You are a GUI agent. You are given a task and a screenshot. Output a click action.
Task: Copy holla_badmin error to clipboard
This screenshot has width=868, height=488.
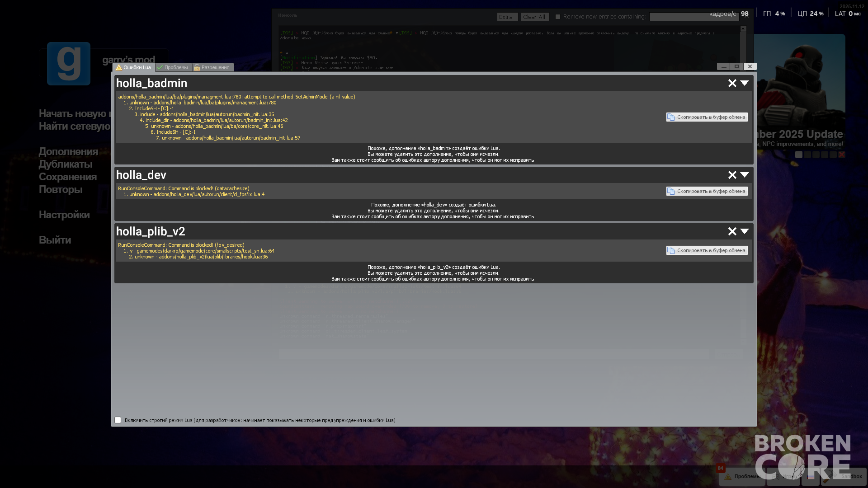point(707,117)
